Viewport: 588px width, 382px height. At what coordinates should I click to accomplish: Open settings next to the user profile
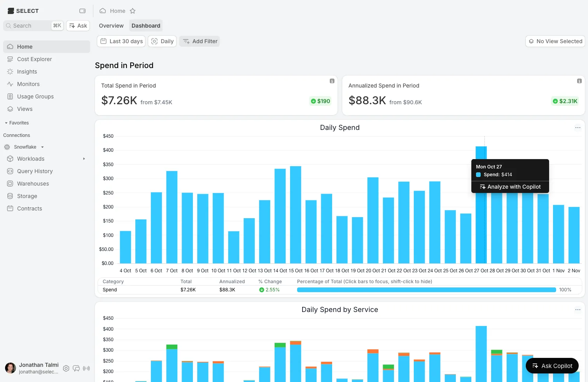point(66,368)
